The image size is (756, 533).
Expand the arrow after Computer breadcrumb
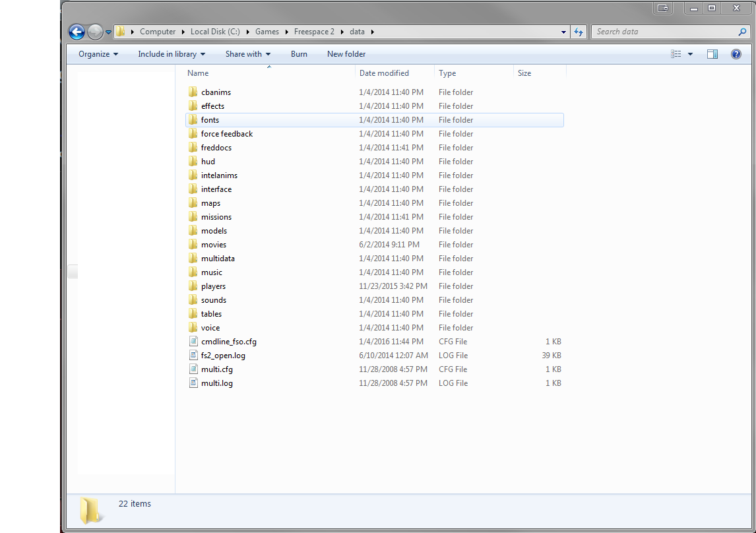click(183, 32)
